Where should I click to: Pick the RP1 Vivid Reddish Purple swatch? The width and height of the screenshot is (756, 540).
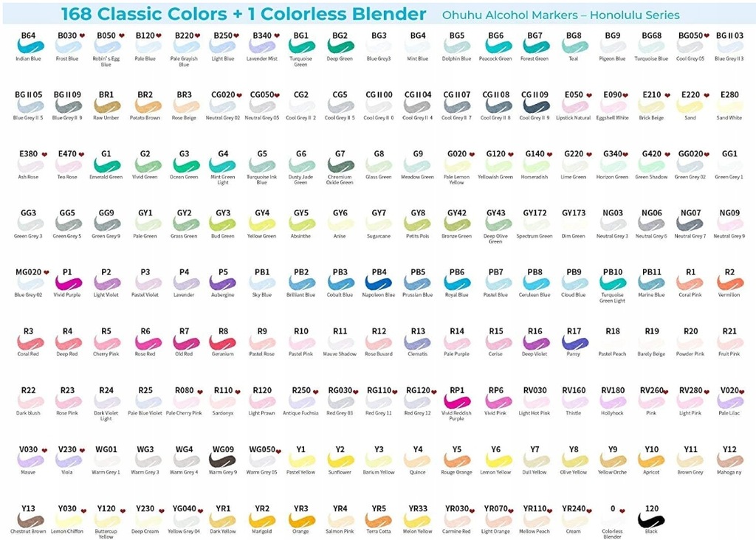pos(458,402)
